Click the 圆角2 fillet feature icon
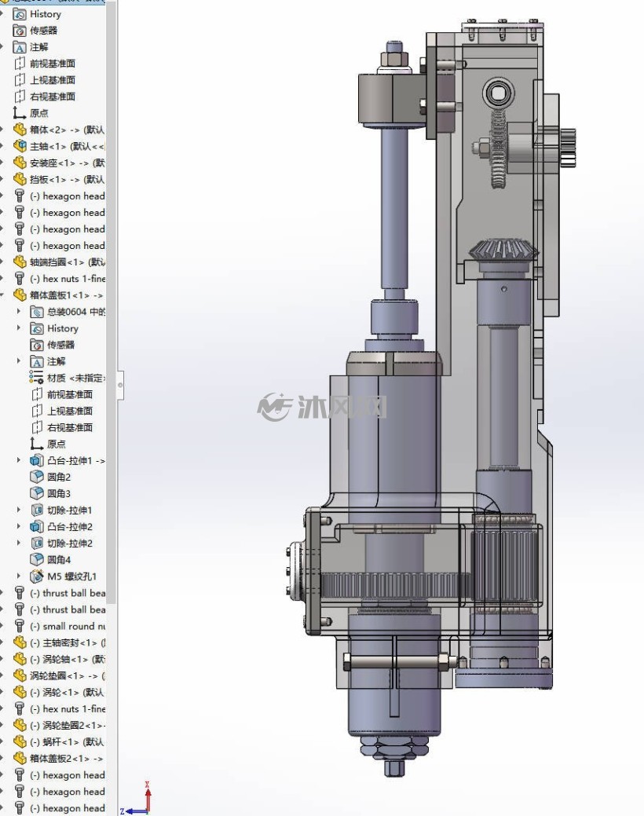 [x=36, y=477]
